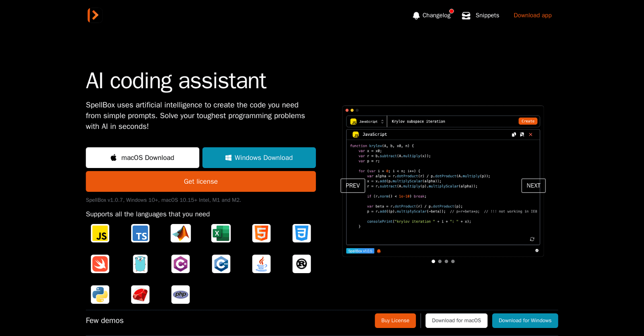This screenshot has height=336, width=644.
Task: Choose the Excel icon
Action: tap(221, 233)
